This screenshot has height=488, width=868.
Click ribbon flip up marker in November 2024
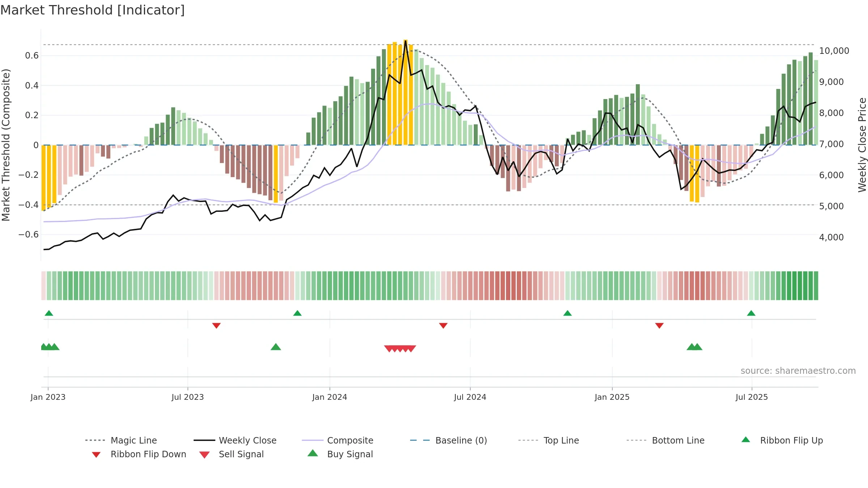[x=567, y=313]
